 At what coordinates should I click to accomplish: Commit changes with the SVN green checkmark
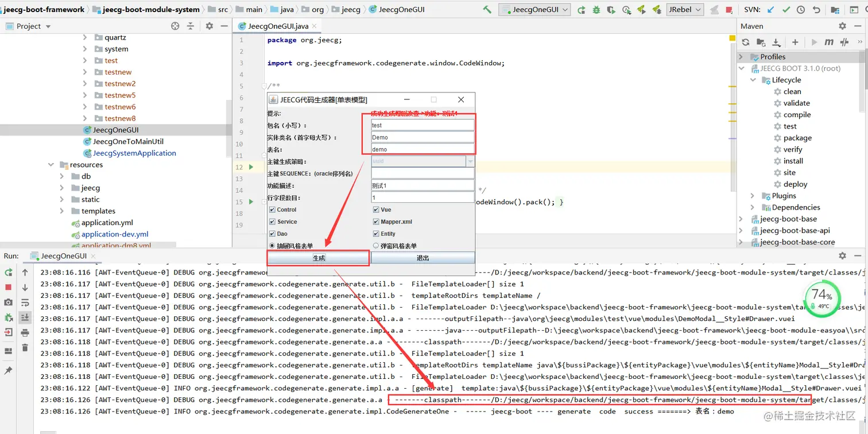[x=786, y=10]
